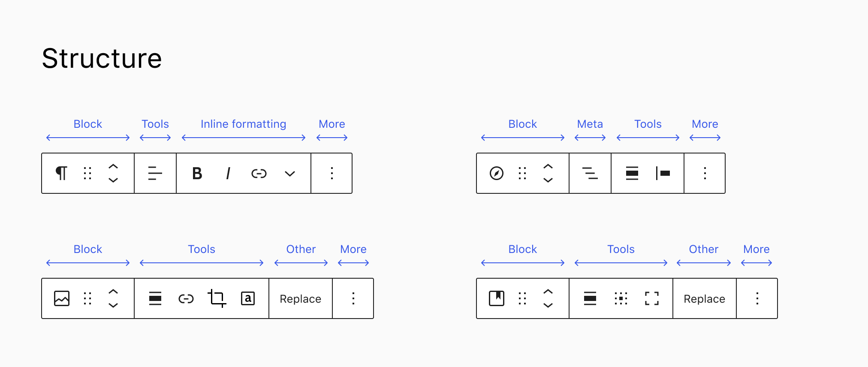868x367 pixels.
Task: Toggle italic formatting
Action: coord(228,173)
